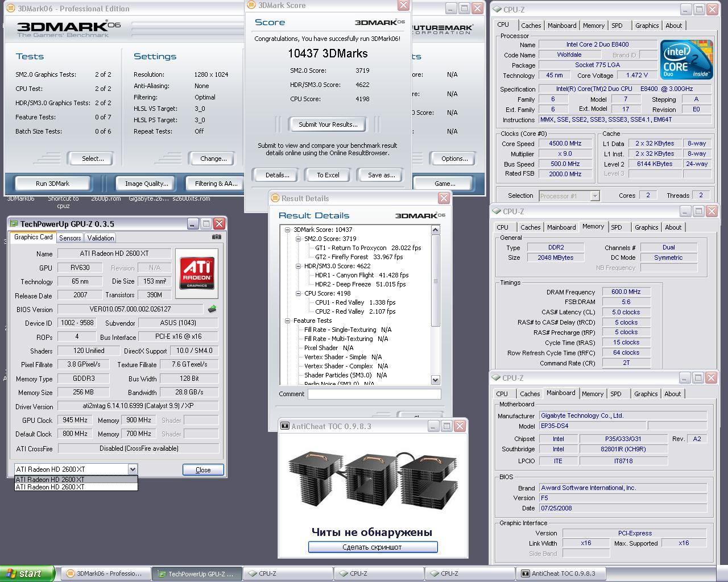Click the Image Quality button
This screenshot has height=582, width=728.
147,184
